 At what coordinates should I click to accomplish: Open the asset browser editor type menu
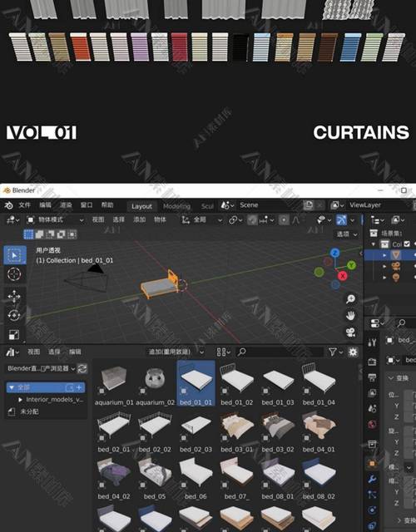pos(12,352)
